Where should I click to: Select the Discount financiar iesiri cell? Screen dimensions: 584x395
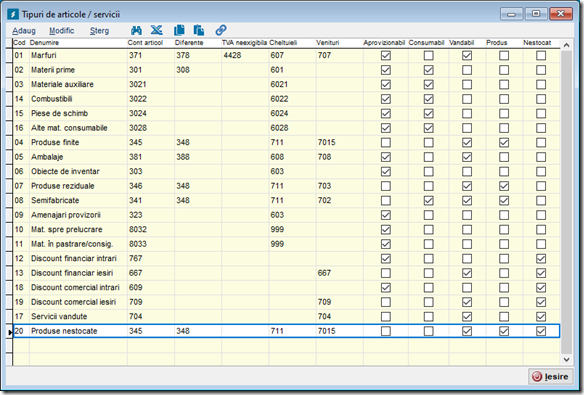pos(78,273)
